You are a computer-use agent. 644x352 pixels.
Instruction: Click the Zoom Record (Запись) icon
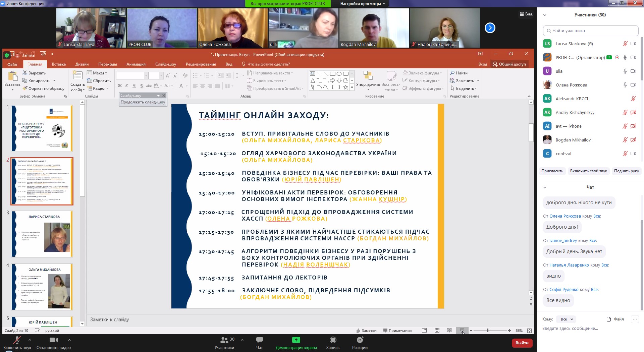coord(333,340)
